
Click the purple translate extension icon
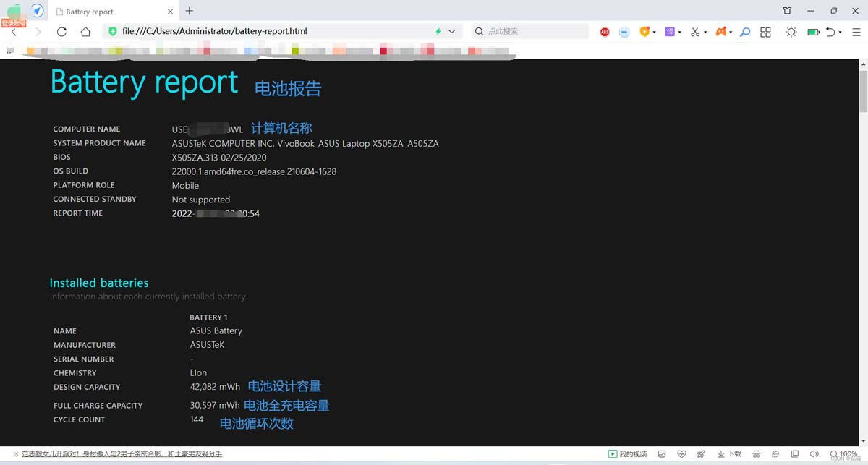click(x=671, y=32)
